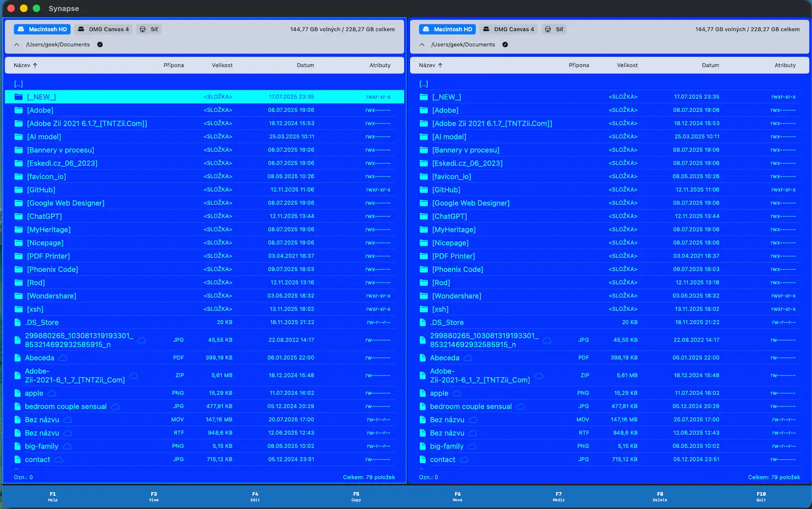
Task: Sort left panel by Přípona column
Action: (173, 65)
